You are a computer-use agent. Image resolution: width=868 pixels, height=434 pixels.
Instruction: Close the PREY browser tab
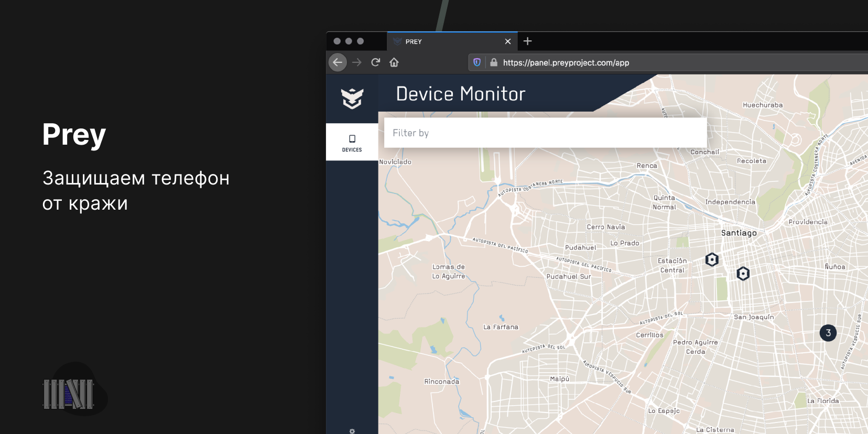pos(508,41)
